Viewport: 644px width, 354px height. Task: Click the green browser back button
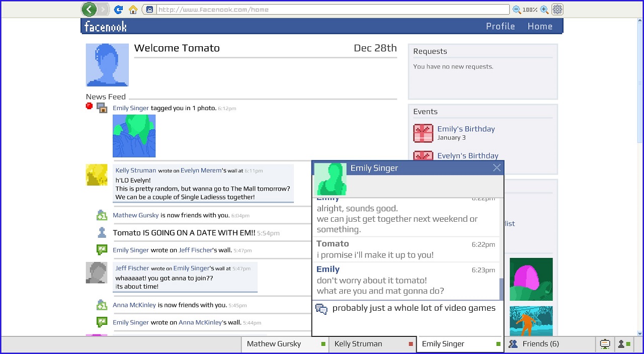click(89, 9)
